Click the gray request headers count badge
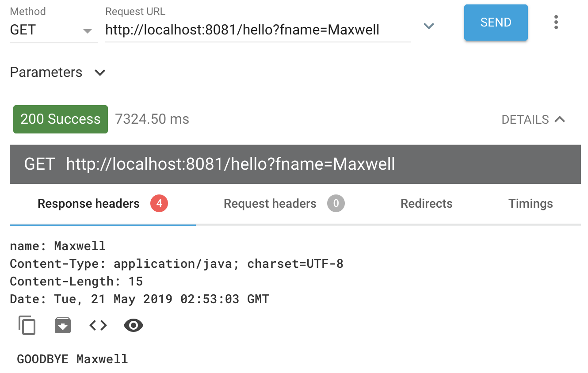 (x=336, y=204)
